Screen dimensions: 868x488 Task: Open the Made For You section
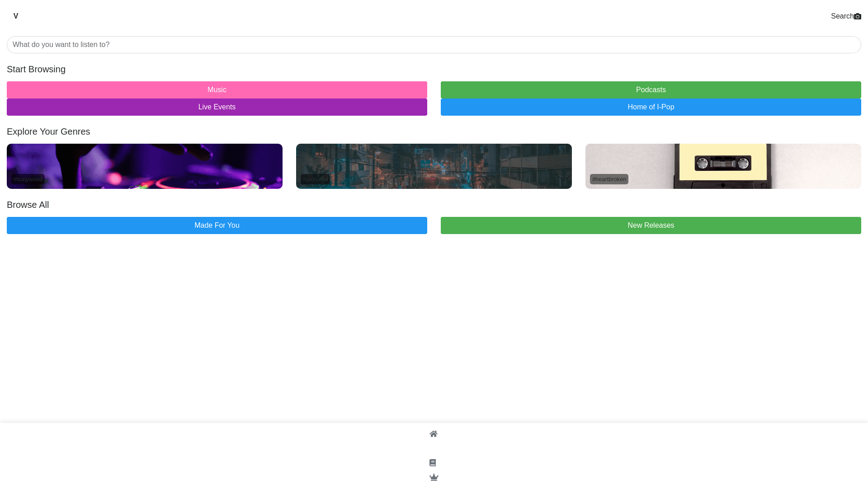tap(217, 225)
